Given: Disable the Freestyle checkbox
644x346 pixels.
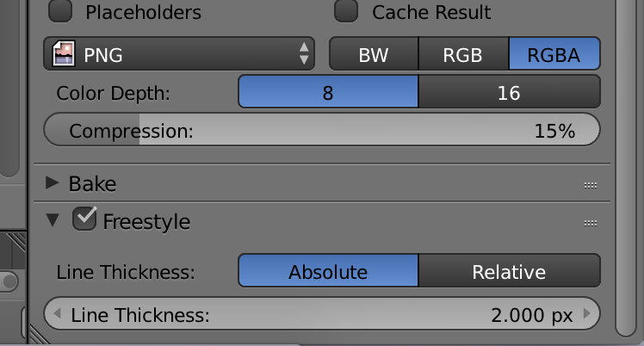Looking at the screenshot, I should click(84, 219).
